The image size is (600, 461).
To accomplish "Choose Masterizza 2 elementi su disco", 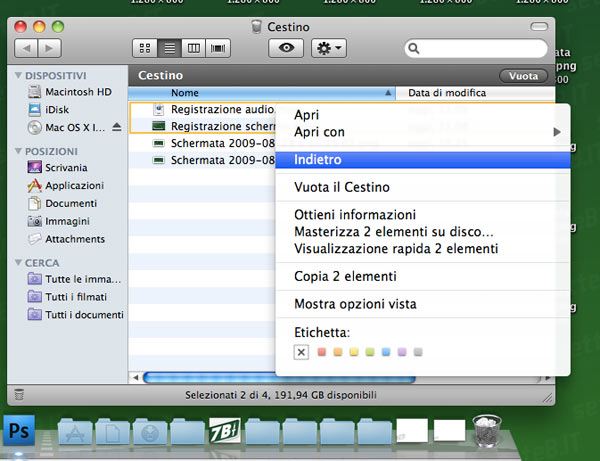I will pos(423,231).
